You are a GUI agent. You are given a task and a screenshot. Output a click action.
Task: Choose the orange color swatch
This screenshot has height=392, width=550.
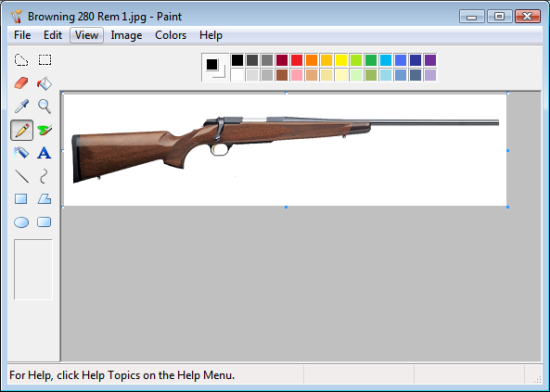click(x=312, y=60)
